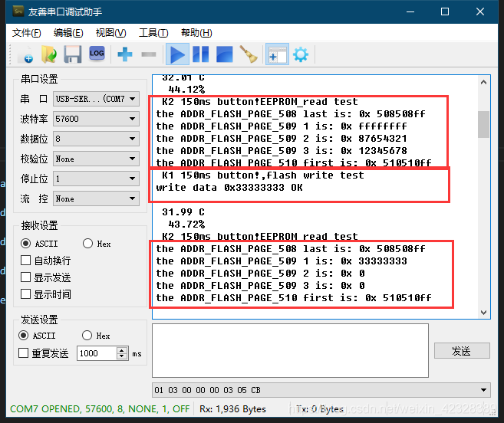The width and height of the screenshot is (504, 423).
Task: Click the repeat interval down arrow
Action: 122,356
